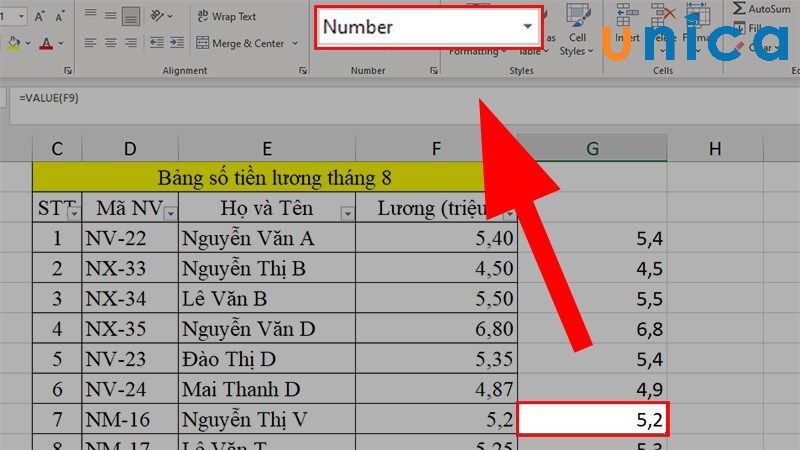Screen dimensions: 800x450
Task: Click the name cell Nguyễn Văn A
Action: [x=267, y=238]
